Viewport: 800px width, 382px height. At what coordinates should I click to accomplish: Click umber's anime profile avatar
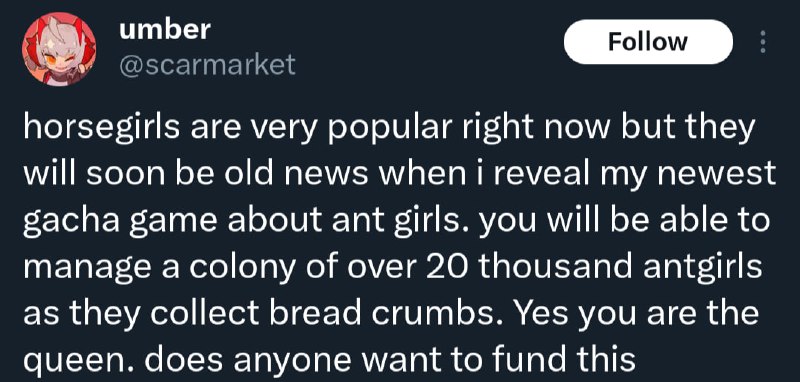pos(59,49)
